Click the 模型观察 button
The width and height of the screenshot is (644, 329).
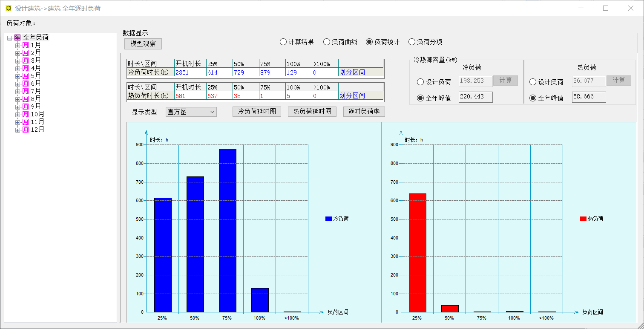[x=143, y=44]
